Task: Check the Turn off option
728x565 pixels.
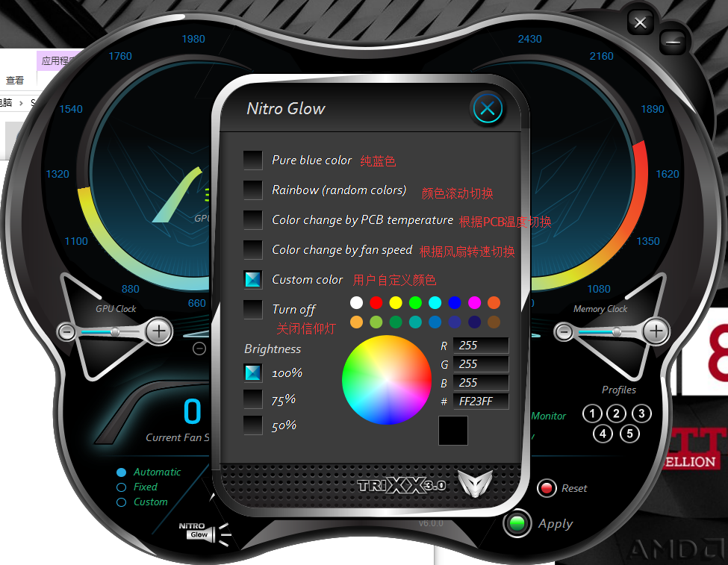Action: [253, 309]
